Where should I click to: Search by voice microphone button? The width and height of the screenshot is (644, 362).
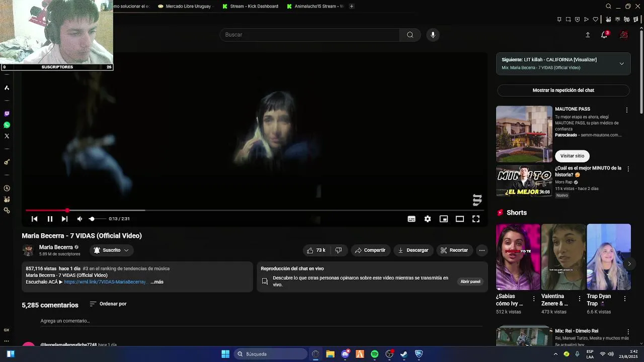click(433, 35)
